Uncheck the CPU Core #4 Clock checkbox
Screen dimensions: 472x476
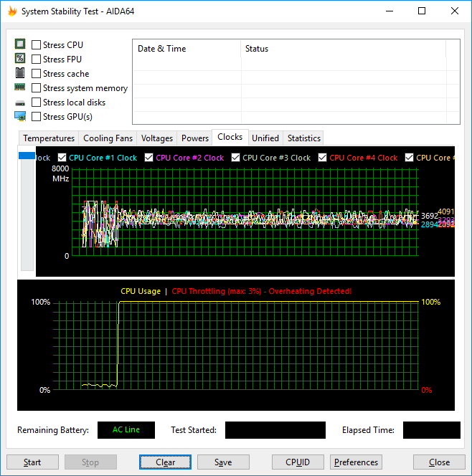[323, 158]
